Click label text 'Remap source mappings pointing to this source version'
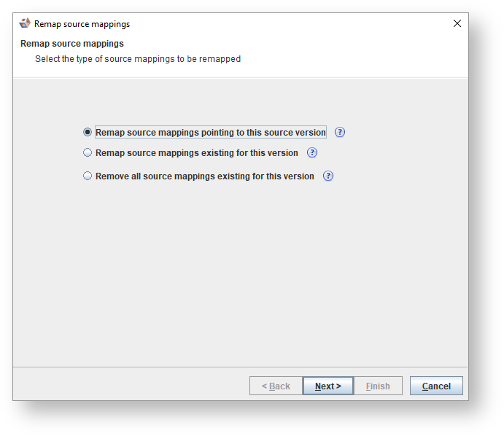The width and height of the screenshot is (504, 436). click(x=210, y=133)
